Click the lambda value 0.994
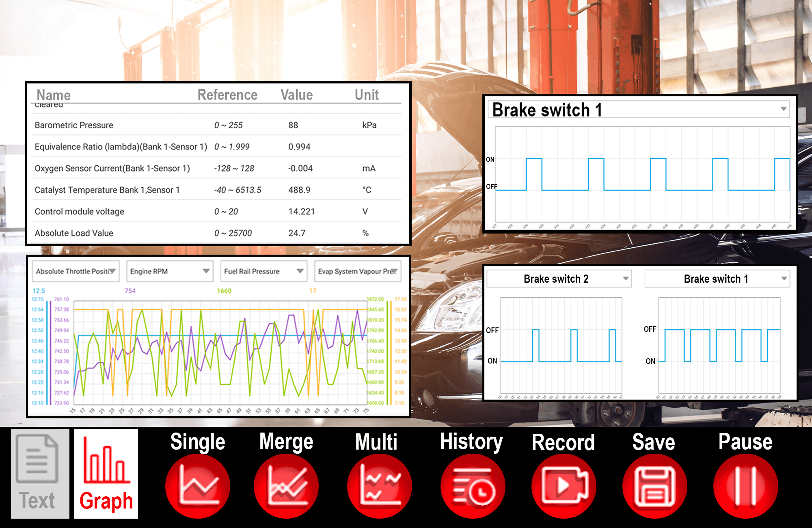Viewport: 812px width, 528px height. click(x=299, y=147)
